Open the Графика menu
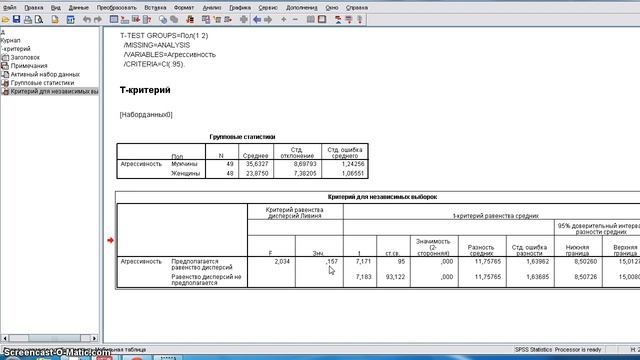The width and height of the screenshot is (640, 360). (240, 7)
